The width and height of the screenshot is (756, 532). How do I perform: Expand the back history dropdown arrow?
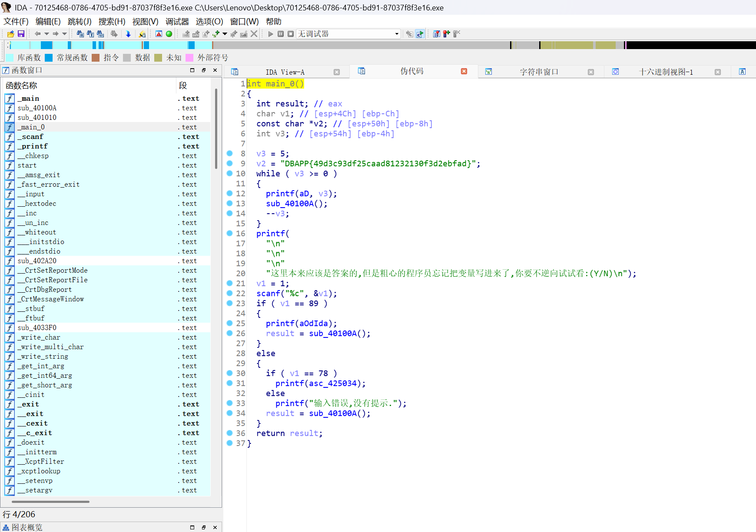click(x=46, y=34)
